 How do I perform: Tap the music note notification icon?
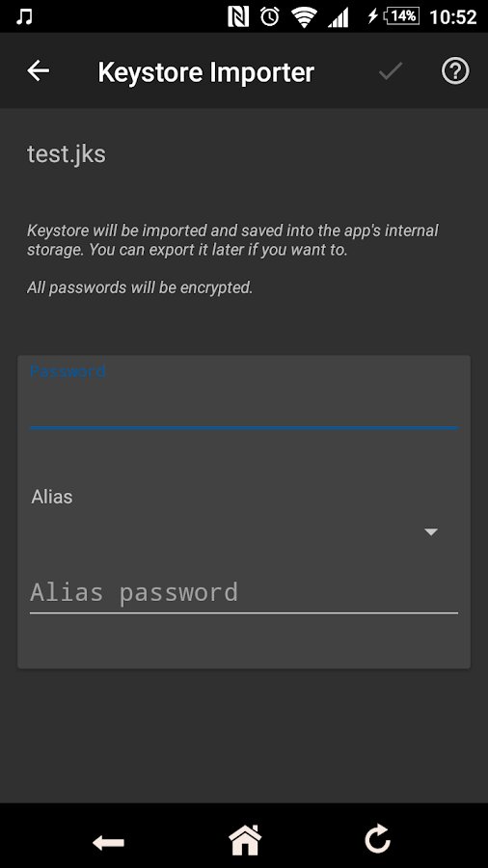pyautogui.click(x=24, y=16)
